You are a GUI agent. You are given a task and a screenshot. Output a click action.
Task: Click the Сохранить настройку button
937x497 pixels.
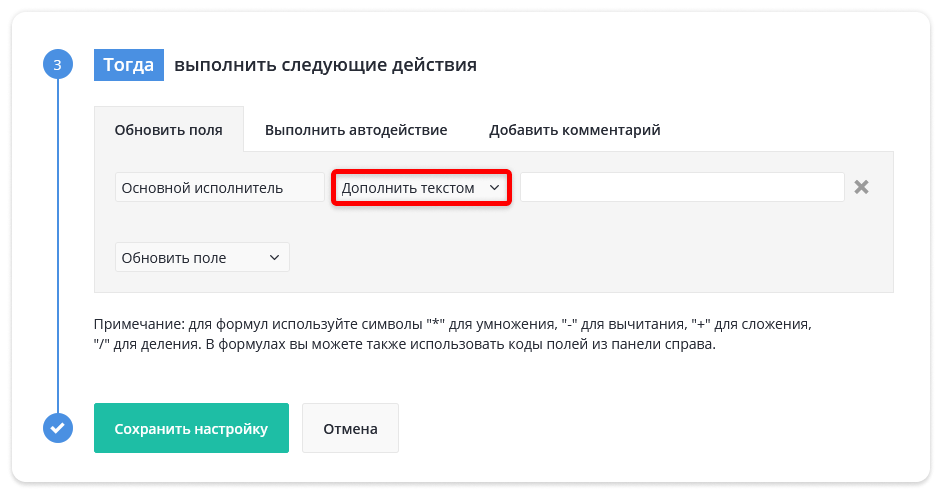tap(191, 428)
